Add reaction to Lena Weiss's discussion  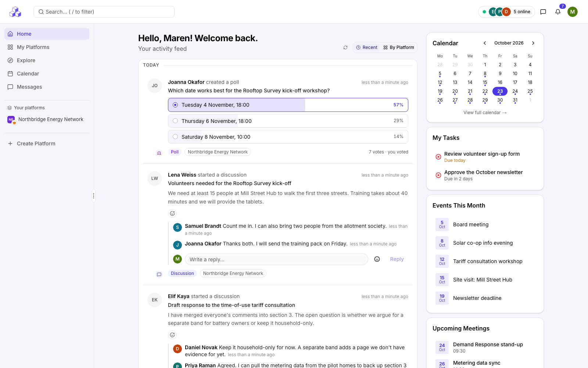(172, 213)
